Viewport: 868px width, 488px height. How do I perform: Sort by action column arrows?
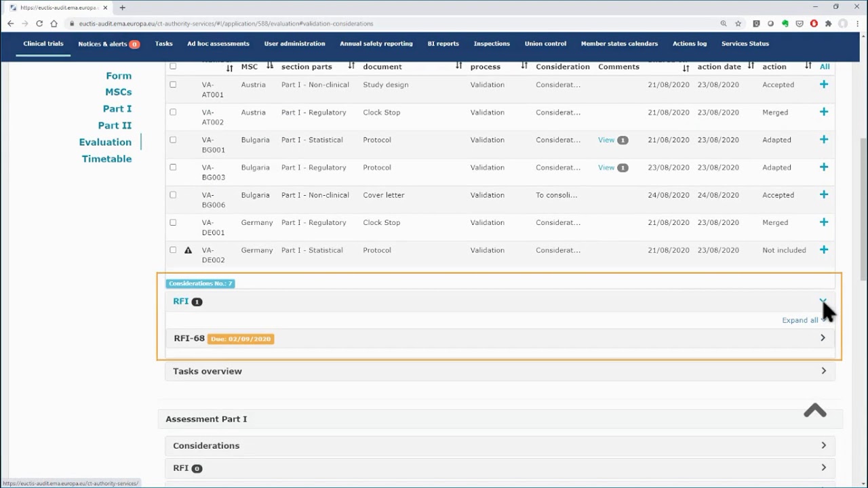tap(808, 66)
